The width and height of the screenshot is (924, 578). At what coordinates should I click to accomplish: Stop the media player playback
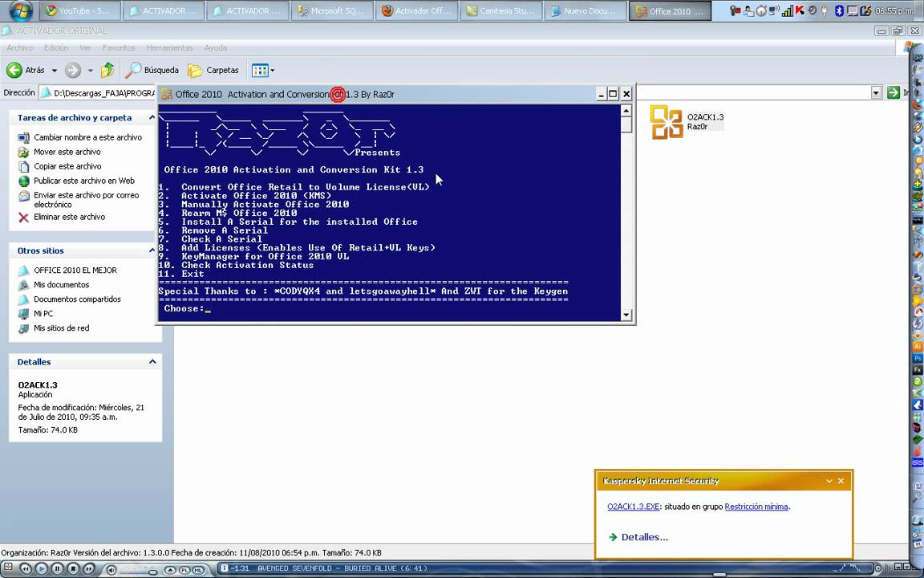click(x=73, y=569)
